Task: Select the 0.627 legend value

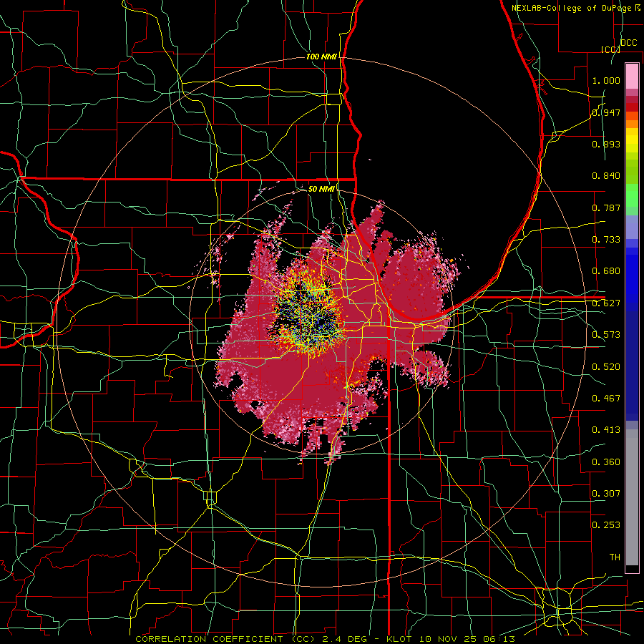Action: (606, 303)
